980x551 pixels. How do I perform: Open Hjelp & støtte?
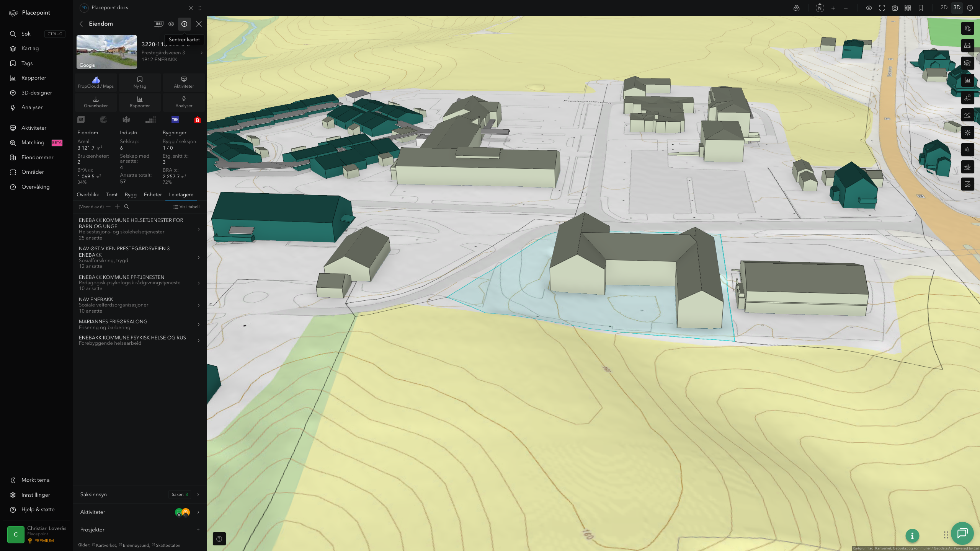tap(37, 509)
